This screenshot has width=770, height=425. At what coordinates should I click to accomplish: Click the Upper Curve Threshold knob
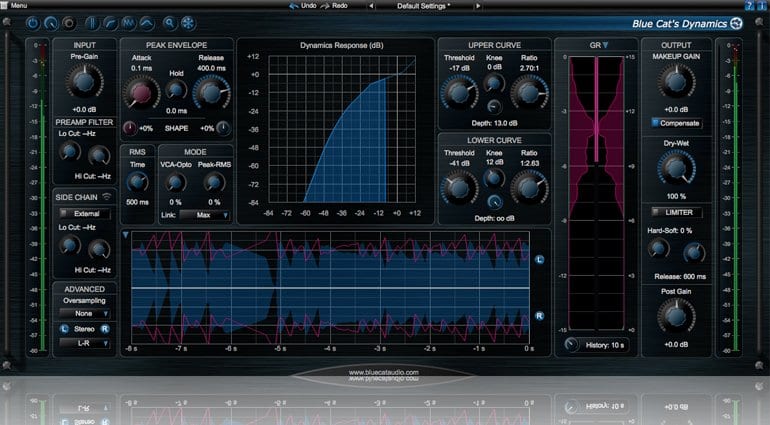459,92
